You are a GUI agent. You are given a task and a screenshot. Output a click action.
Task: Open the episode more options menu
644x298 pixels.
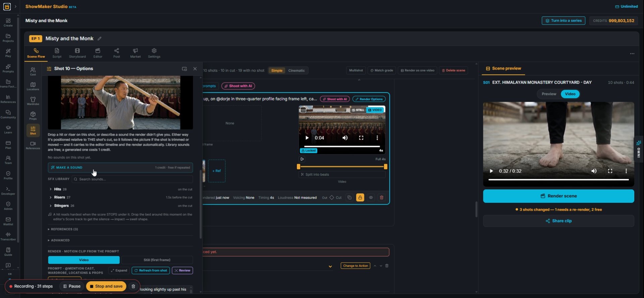click(x=632, y=54)
